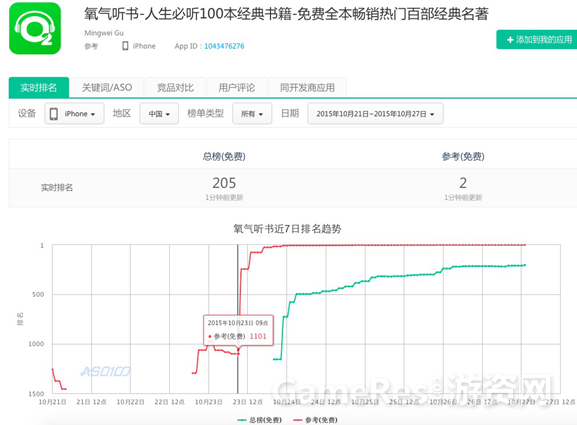The image size is (577, 425).
Task: Go to the 同开发商应用 tab
Action: [308, 88]
